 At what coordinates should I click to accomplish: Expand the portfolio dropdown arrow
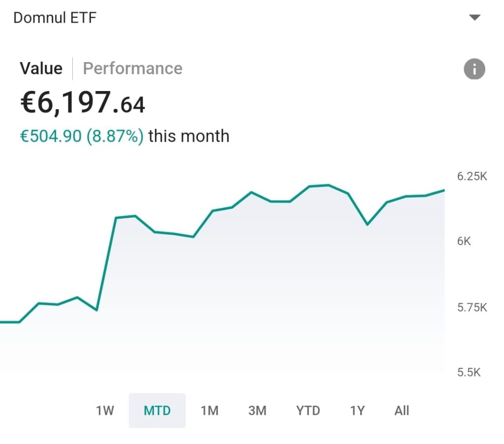point(474,18)
